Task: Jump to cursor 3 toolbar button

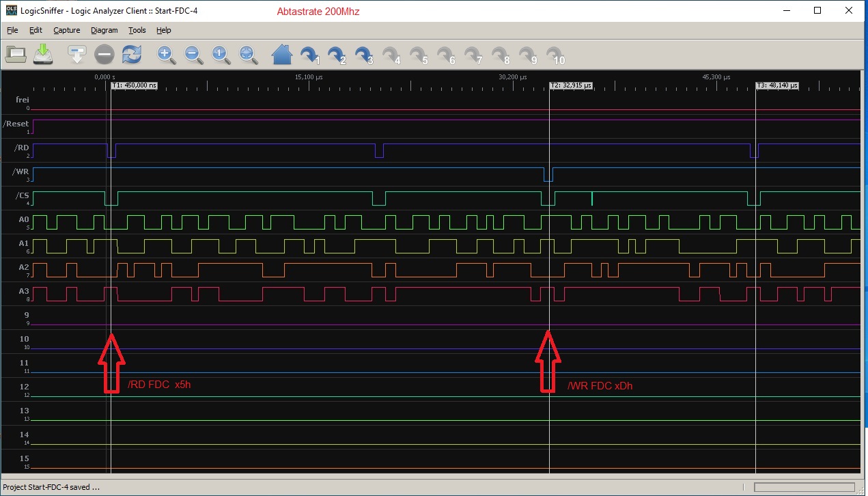Action: [x=364, y=55]
